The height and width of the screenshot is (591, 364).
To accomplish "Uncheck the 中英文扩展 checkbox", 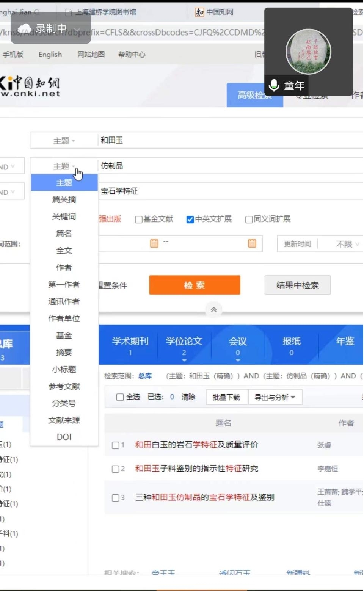I will [x=190, y=219].
